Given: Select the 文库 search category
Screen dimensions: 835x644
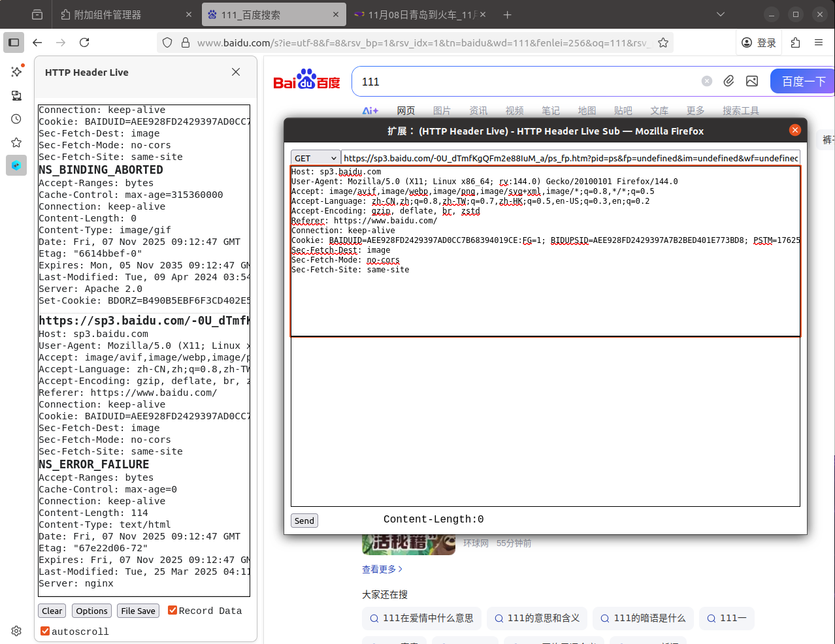Looking at the screenshot, I should pos(659,110).
